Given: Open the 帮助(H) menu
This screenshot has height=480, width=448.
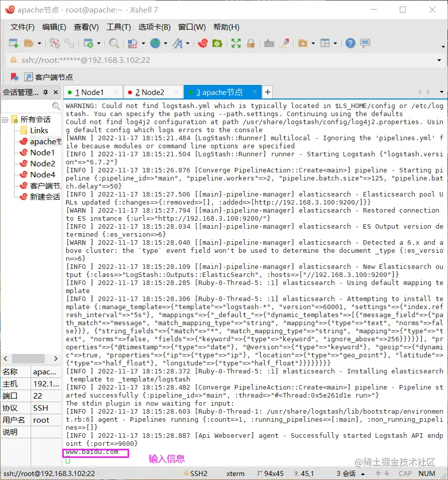Looking at the screenshot, I should point(227,27).
